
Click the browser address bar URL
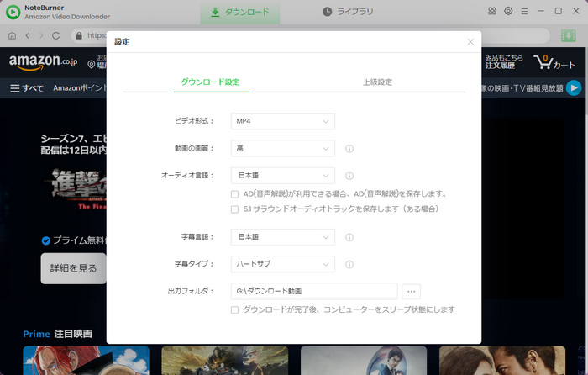(97, 35)
